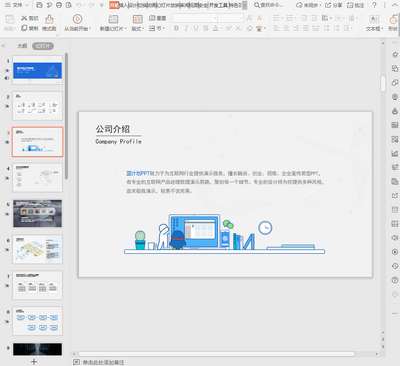Screen dimensions: 400x366
Task: Collapse the slide panel with double chevron
Action: (4, 46)
